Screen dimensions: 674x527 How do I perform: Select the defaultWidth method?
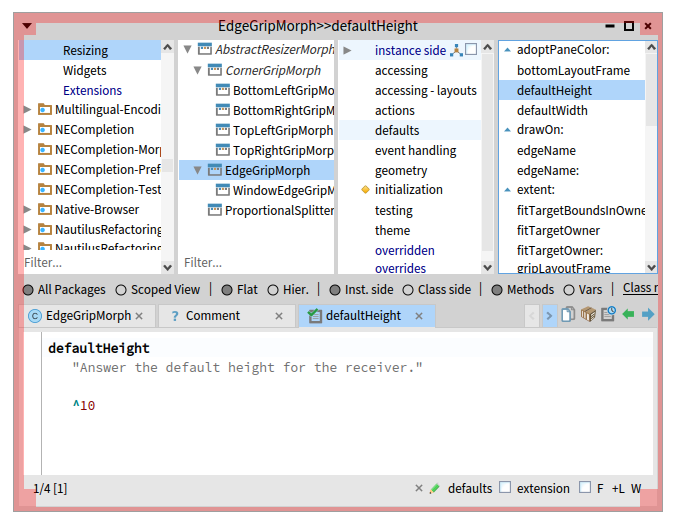572,110
